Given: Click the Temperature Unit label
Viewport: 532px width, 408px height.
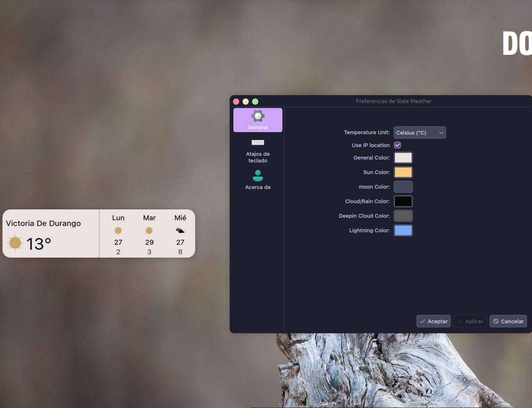Looking at the screenshot, I should (367, 132).
